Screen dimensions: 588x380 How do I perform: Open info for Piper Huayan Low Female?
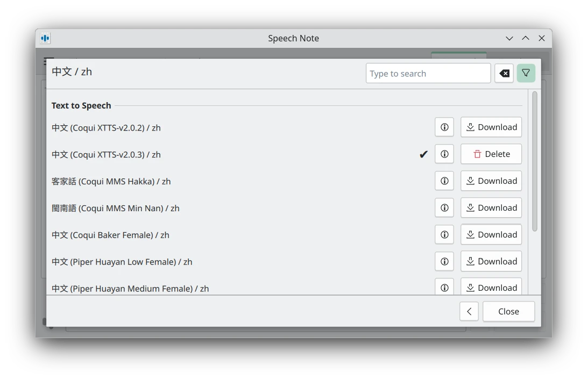pos(444,262)
